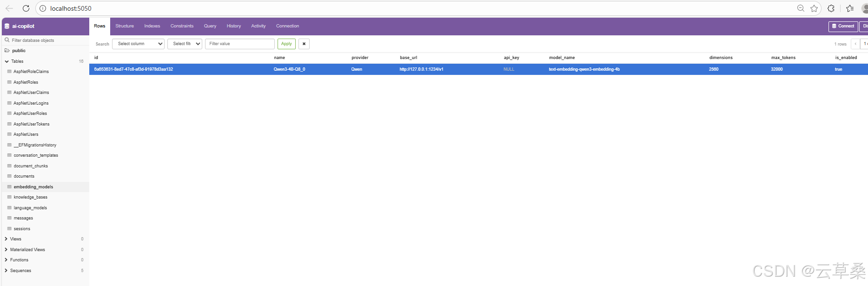Reload the page with refresh icon

(26, 8)
